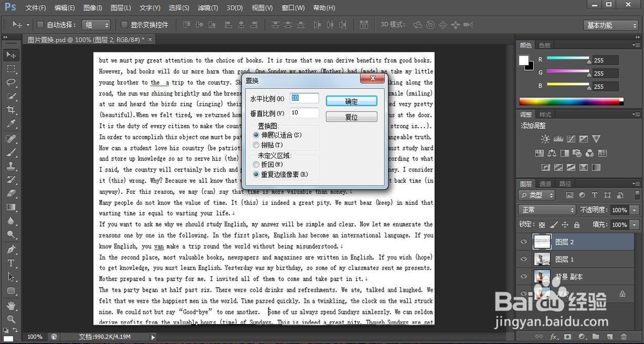Open the Color panel flyout menu
644x344 pixels.
[x=636, y=45]
